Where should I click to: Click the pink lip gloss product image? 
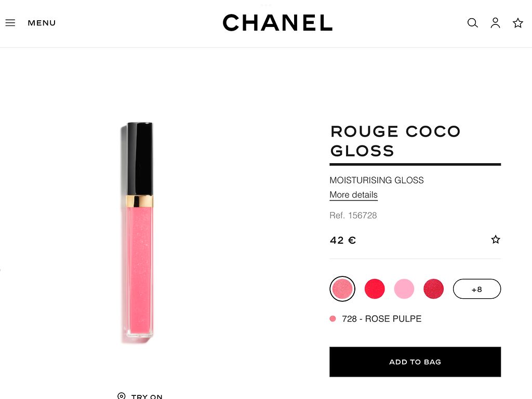click(x=138, y=232)
